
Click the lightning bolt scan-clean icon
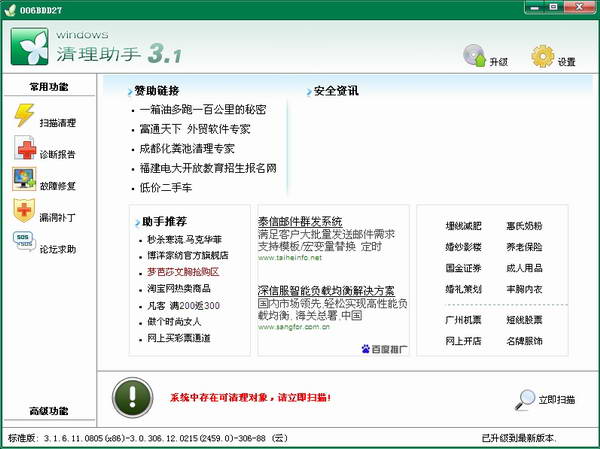tap(24, 115)
